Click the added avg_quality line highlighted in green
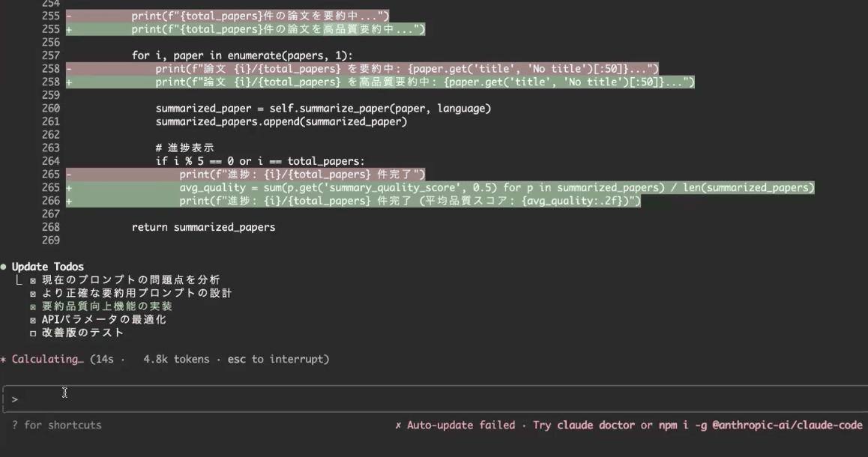This screenshot has width=868, height=457. 496,187
